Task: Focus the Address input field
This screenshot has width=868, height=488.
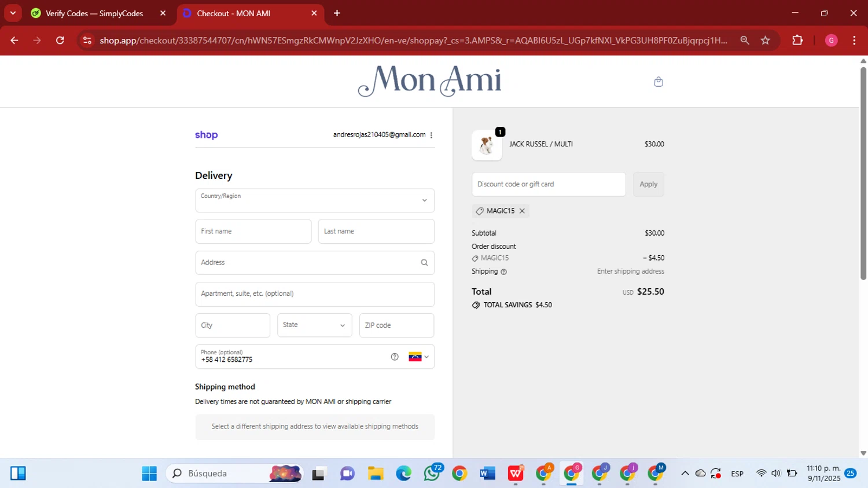Action: click(315, 263)
